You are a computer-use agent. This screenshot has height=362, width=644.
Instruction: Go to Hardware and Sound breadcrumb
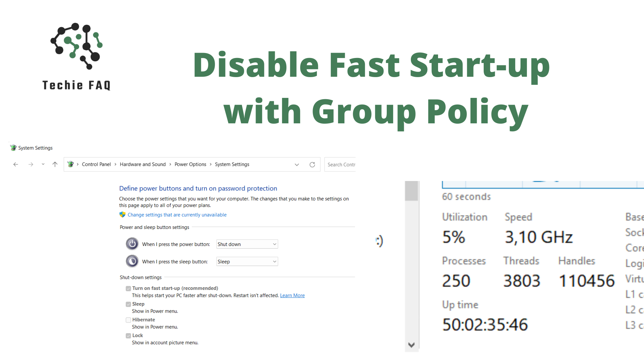coord(143,164)
